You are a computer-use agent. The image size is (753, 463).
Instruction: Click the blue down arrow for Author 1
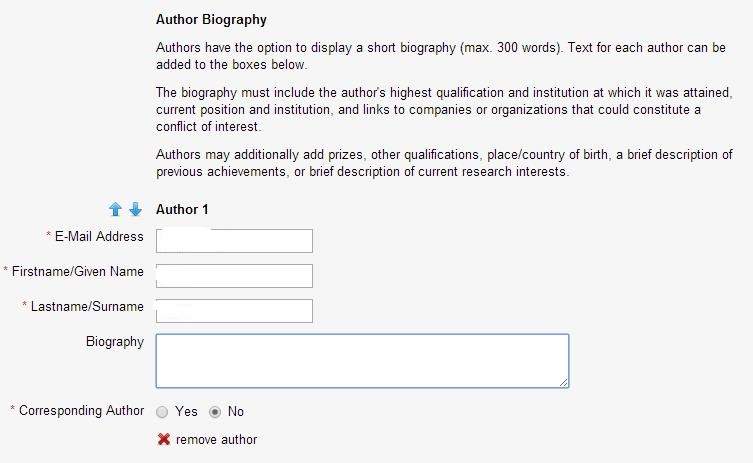coord(135,210)
